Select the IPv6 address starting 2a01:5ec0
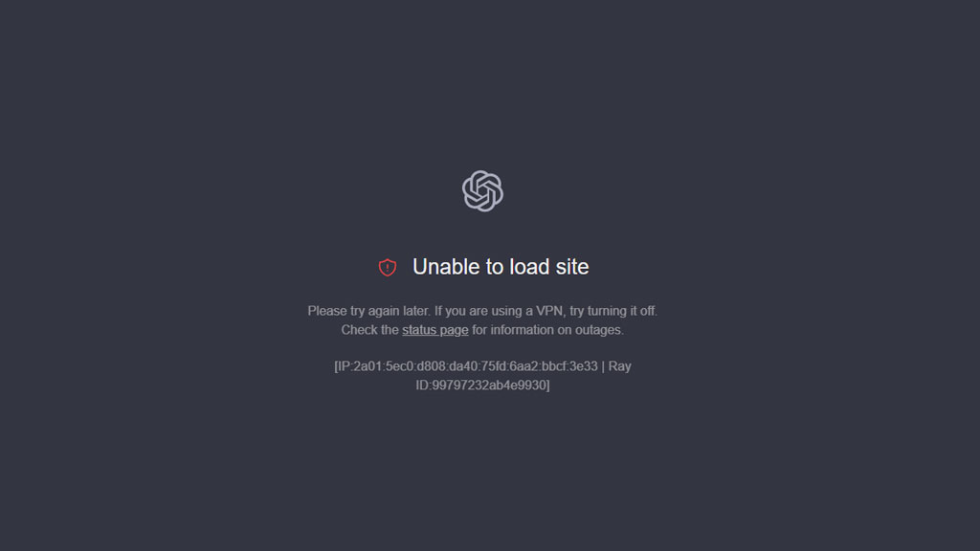Image resolution: width=980 pixels, height=551 pixels. (x=475, y=366)
